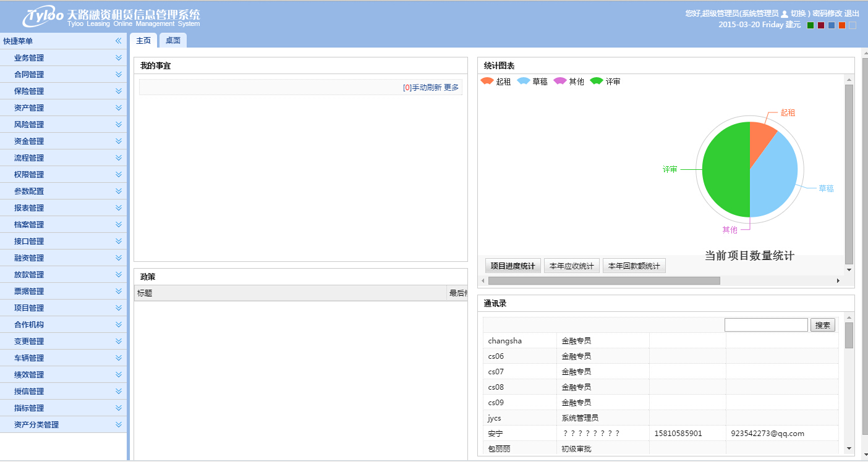868x462 pixels.
Task: Click the purple 其他 legend icon
Action: click(560, 81)
